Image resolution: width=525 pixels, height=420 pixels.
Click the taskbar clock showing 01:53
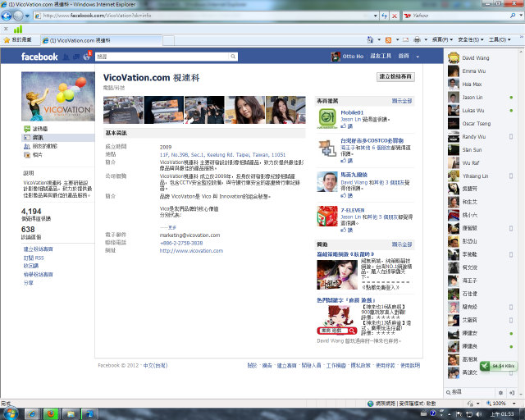click(501, 414)
